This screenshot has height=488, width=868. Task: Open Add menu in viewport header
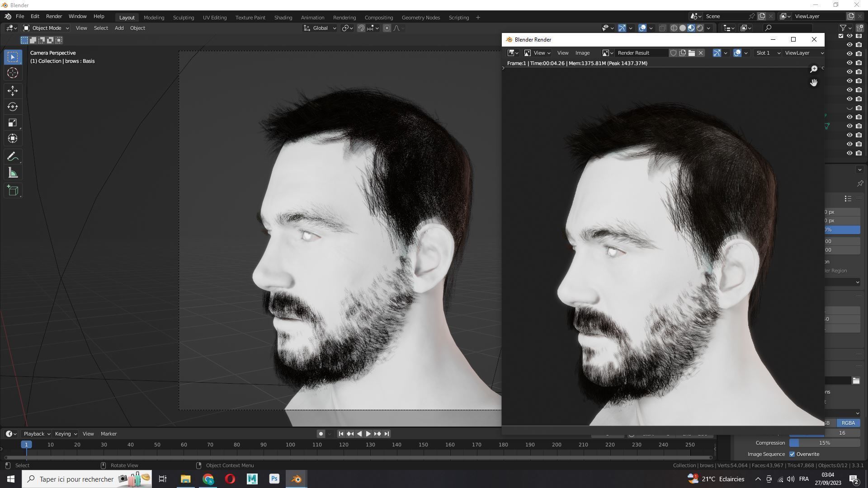tap(119, 28)
